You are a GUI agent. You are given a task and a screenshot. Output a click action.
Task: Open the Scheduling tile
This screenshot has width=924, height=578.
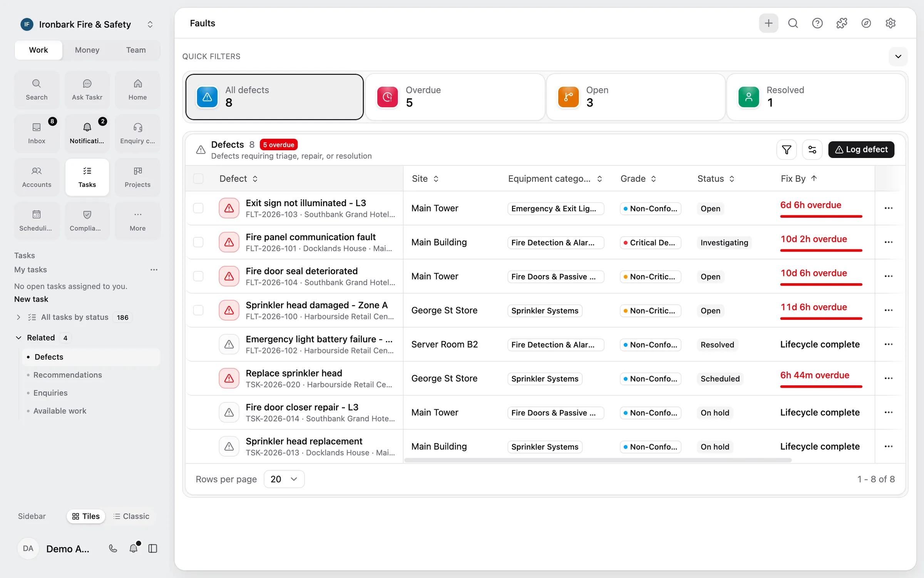pyautogui.click(x=37, y=221)
